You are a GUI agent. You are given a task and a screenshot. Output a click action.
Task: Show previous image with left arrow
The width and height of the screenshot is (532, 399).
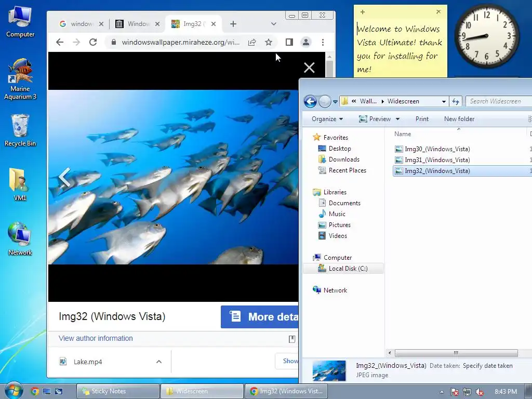pyautogui.click(x=64, y=177)
